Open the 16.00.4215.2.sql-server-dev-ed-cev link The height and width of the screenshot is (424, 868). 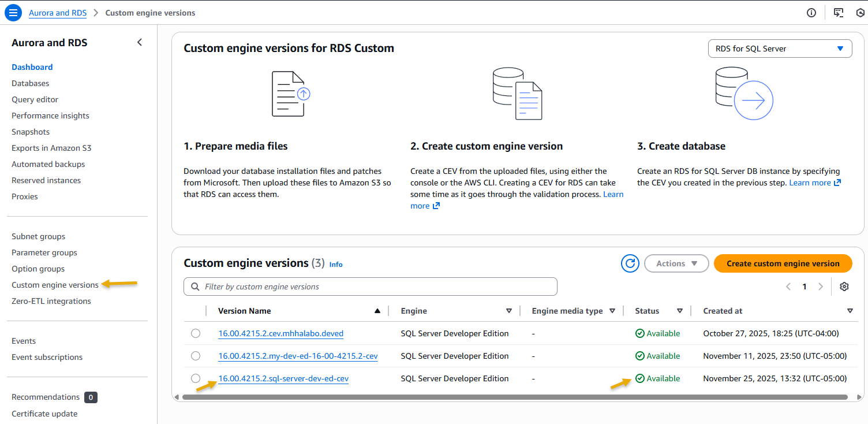[283, 378]
